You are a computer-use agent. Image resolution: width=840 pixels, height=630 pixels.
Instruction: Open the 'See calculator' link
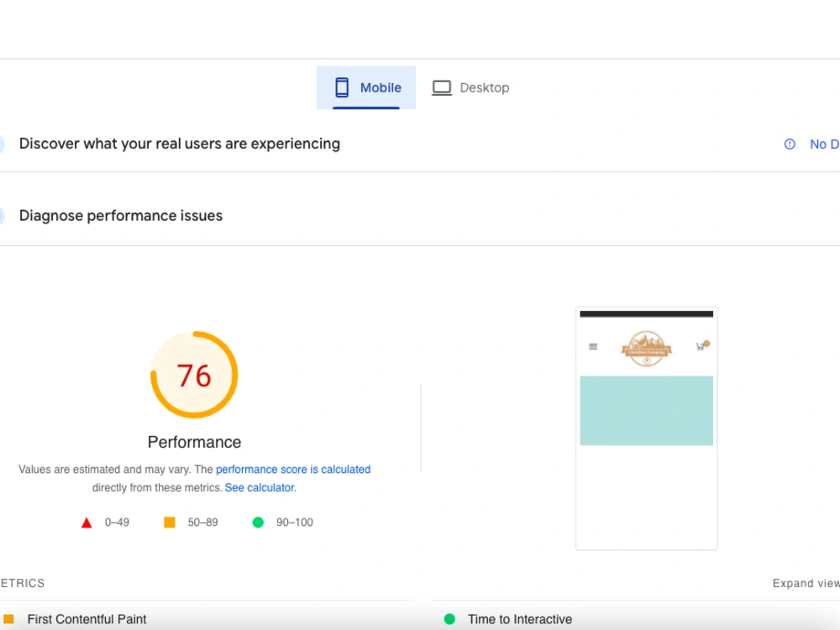click(260, 487)
